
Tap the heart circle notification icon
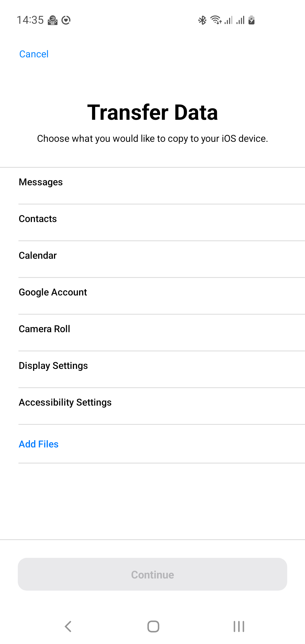tap(66, 20)
